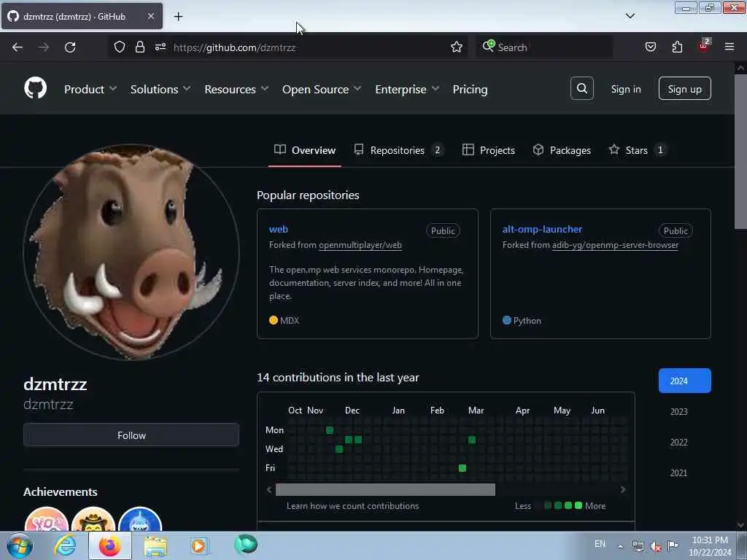Image resolution: width=747 pixels, height=560 pixels.
Task: Reload the page with refresh icon
Action: (x=70, y=47)
